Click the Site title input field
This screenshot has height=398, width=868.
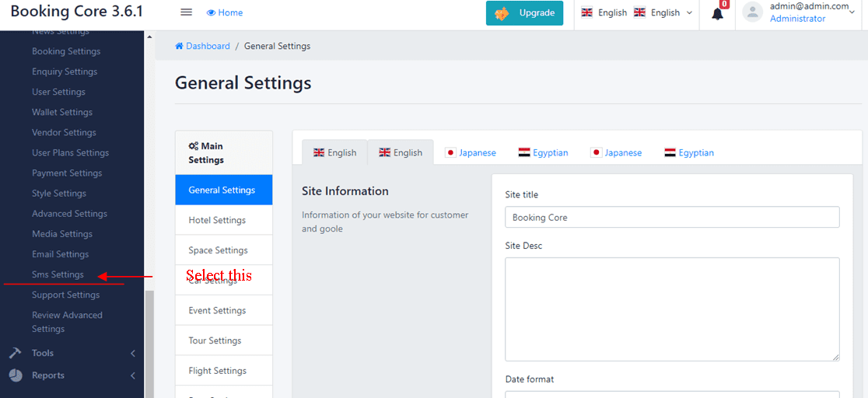click(x=672, y=218)
